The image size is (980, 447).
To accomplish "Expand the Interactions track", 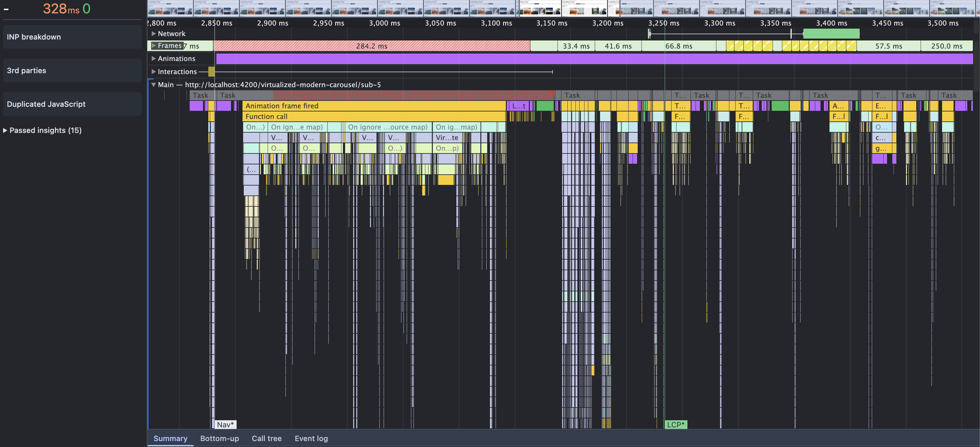I will (154, 72).
